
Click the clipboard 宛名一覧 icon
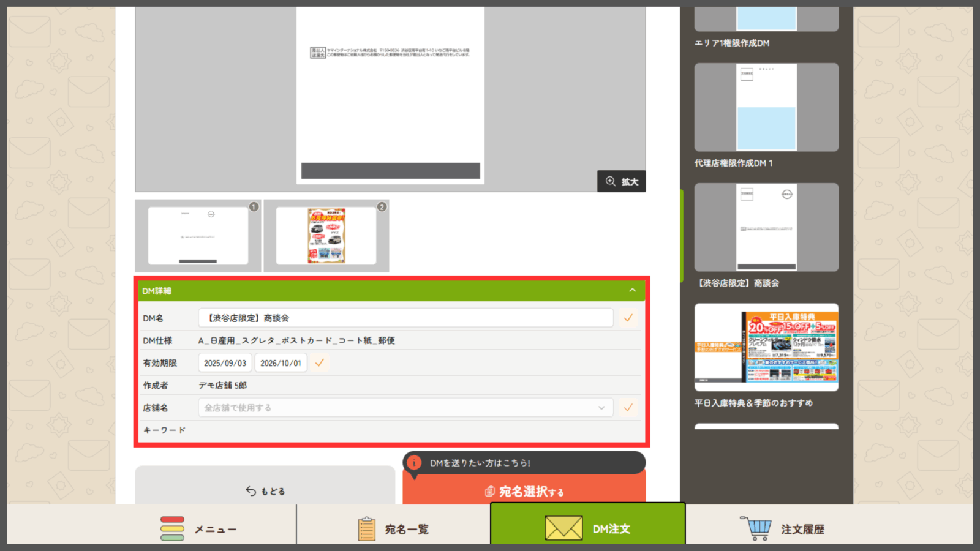pos(366,529)
